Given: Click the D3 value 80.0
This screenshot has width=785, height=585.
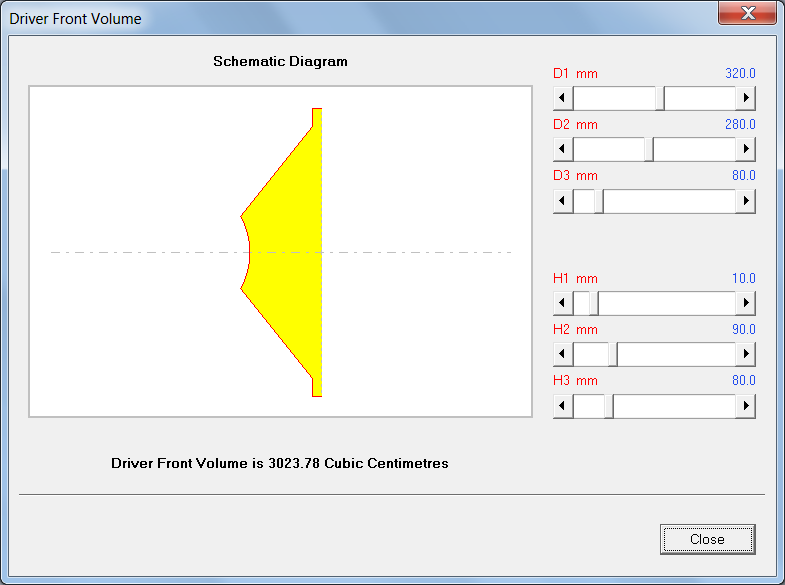Looking at the screenshot, I should 743,176.
